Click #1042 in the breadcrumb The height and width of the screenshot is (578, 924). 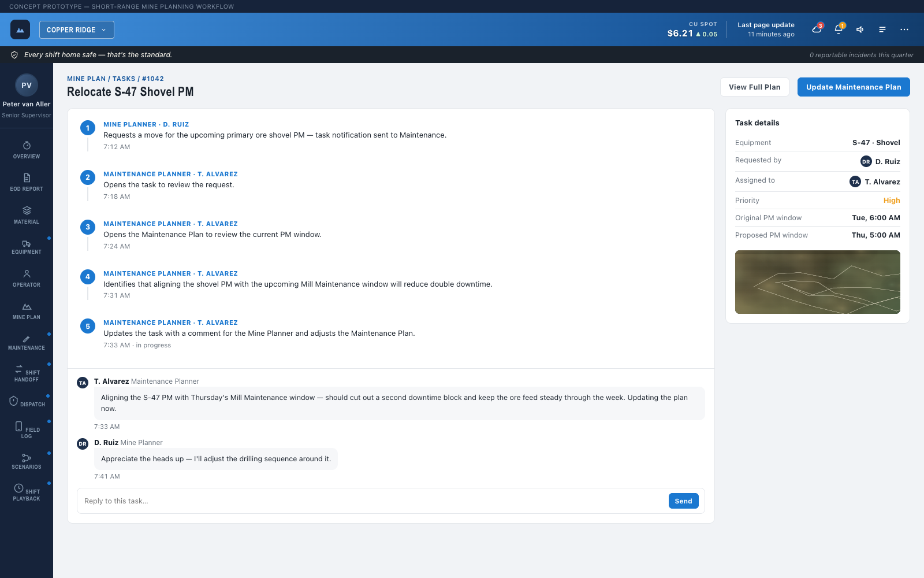pos(153,79)
